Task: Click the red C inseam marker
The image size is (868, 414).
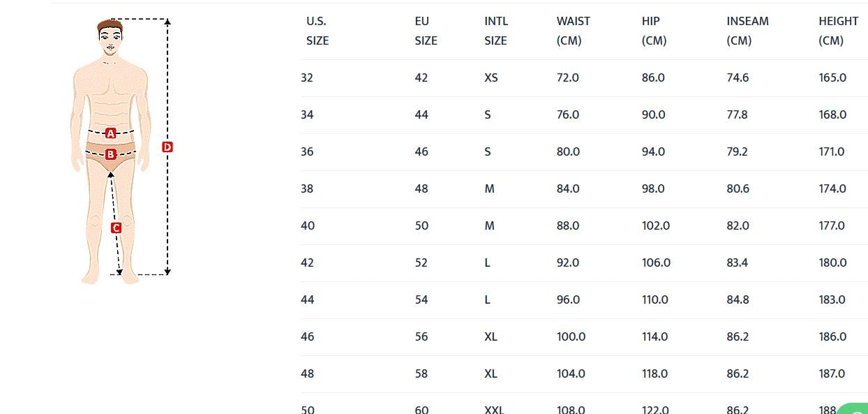Action: pyautogui.click(x=117, y=228)
